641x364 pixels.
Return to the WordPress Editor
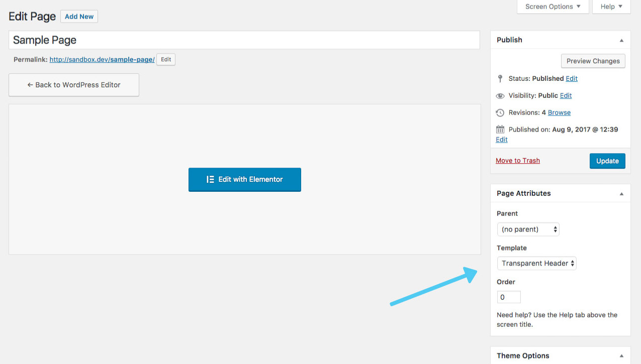73,85
